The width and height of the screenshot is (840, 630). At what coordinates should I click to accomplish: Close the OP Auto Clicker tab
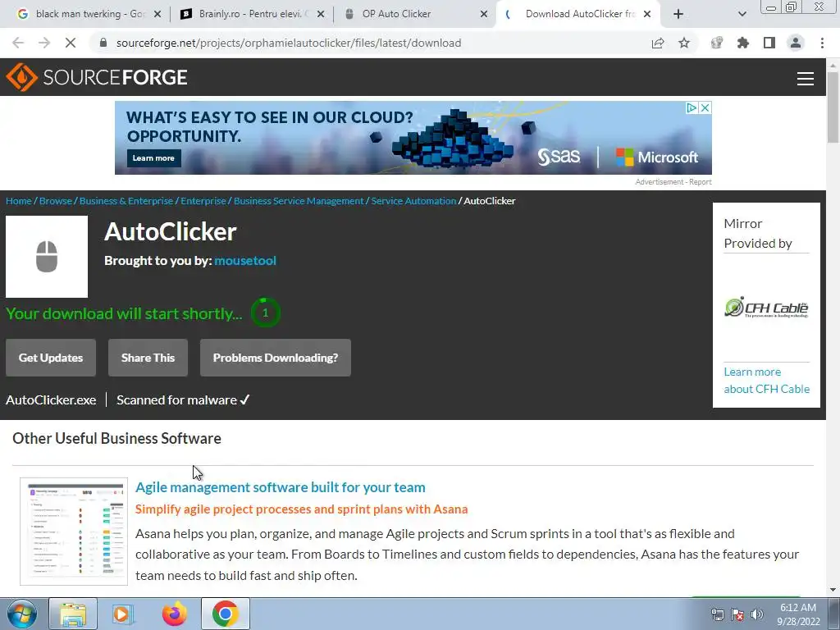484,15
